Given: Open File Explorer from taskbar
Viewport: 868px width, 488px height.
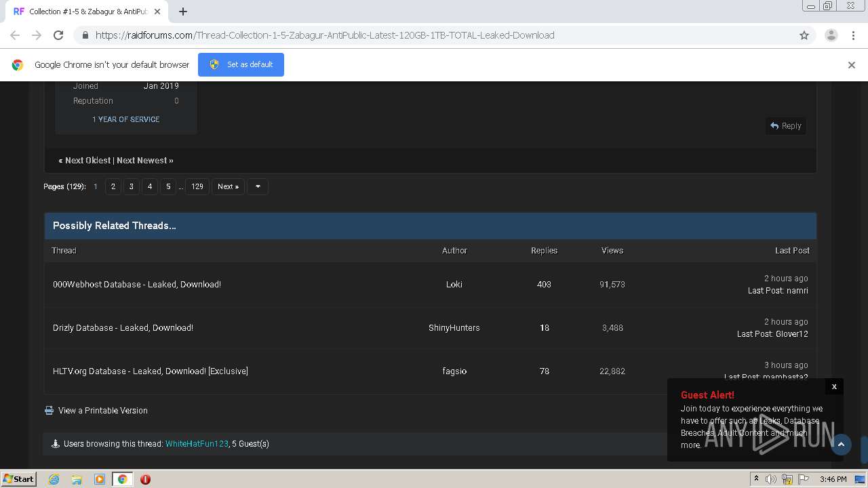Looking at the screenshot, I should (x=77, y=479).
